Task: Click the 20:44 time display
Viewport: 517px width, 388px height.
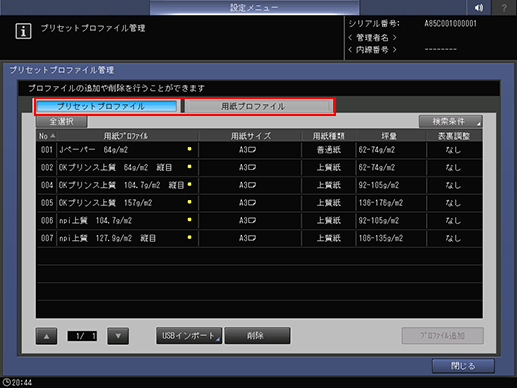Action: point(22,383)
